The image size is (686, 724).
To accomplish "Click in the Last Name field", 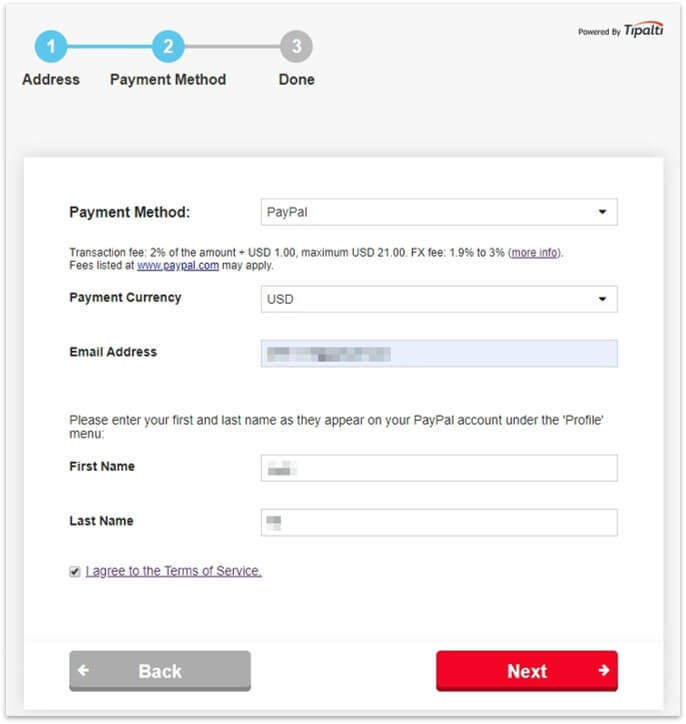I will pyautogui.click(x=438, y=522).
